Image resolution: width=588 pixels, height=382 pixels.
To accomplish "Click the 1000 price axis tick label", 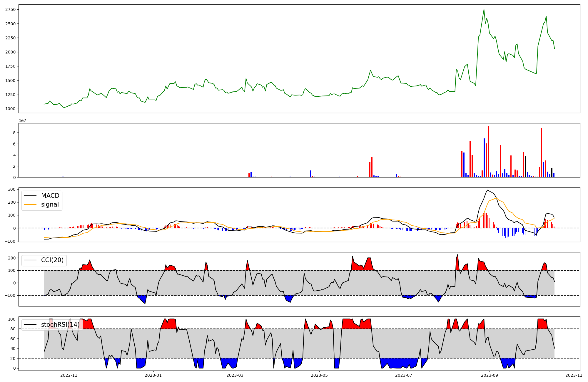I will (11, 109).
